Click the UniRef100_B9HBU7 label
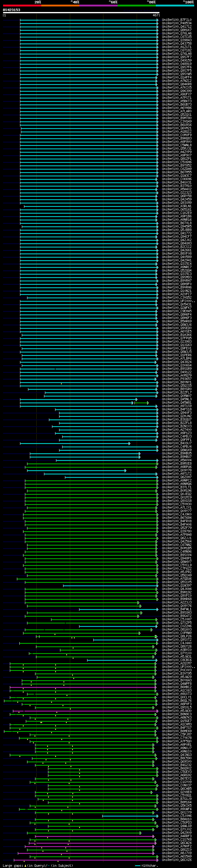The width and height of the screenshot is (197, 868). coord(176,457)
